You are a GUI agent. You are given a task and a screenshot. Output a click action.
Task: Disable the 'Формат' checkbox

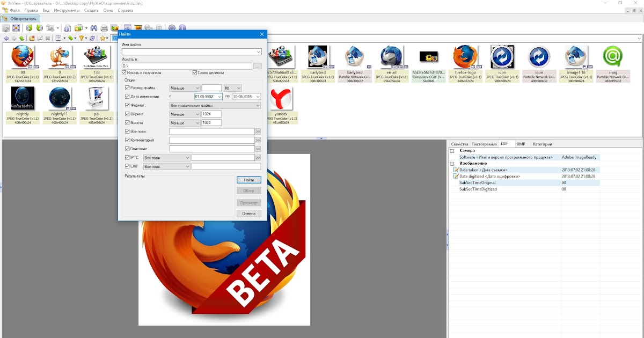(x=127, y=105)
